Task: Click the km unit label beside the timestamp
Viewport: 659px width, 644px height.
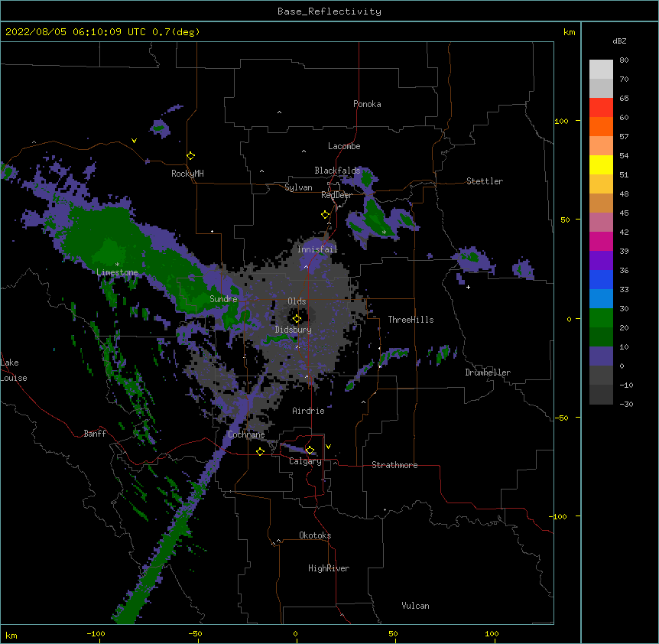Action: [x=570, y=32]
